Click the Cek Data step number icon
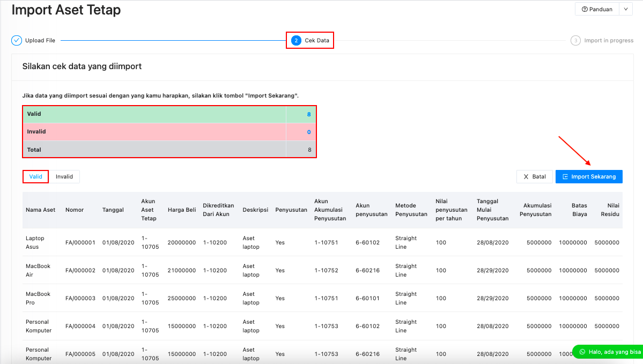Screen dimensions: 643x364 [x=296, y=41]
